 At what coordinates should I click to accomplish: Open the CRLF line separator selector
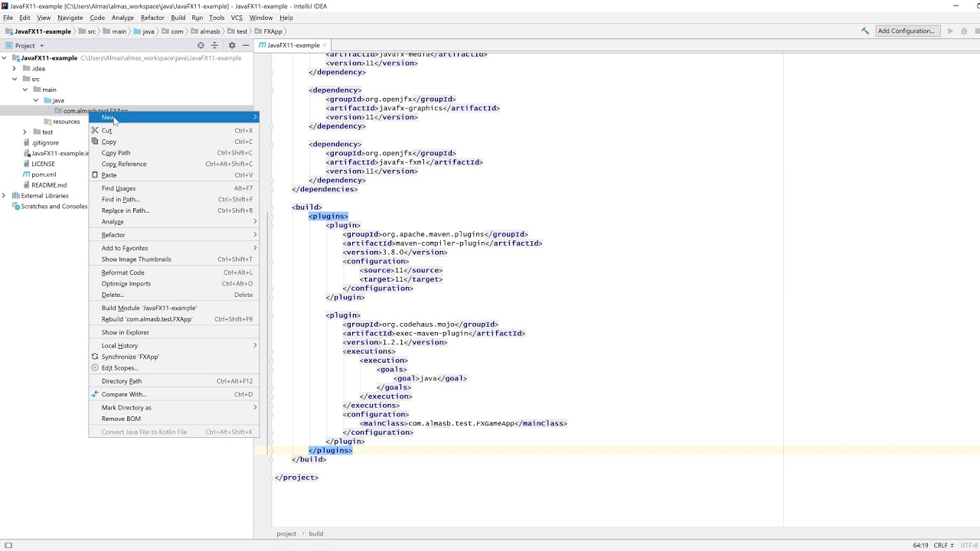tap(943, 545)
